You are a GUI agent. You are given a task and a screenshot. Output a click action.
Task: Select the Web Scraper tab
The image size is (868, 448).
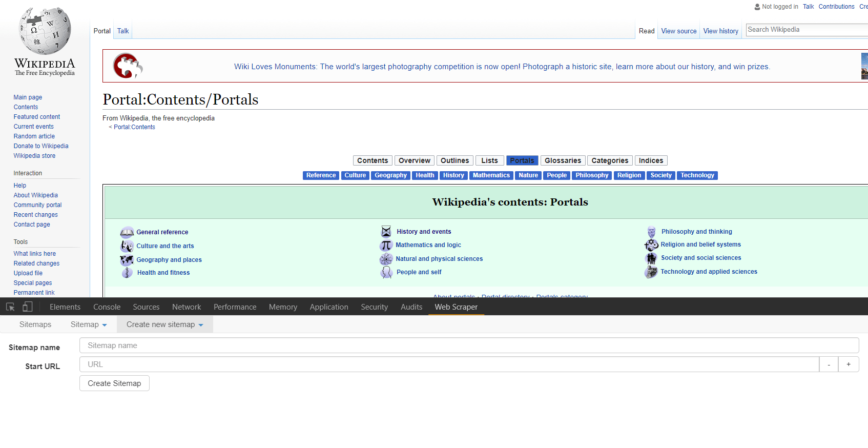coord(456,307)
